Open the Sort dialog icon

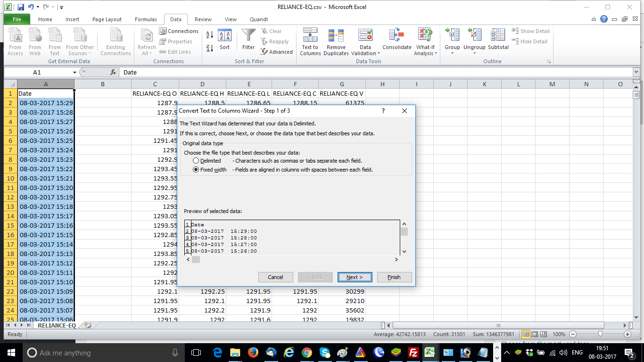point(225,41)
